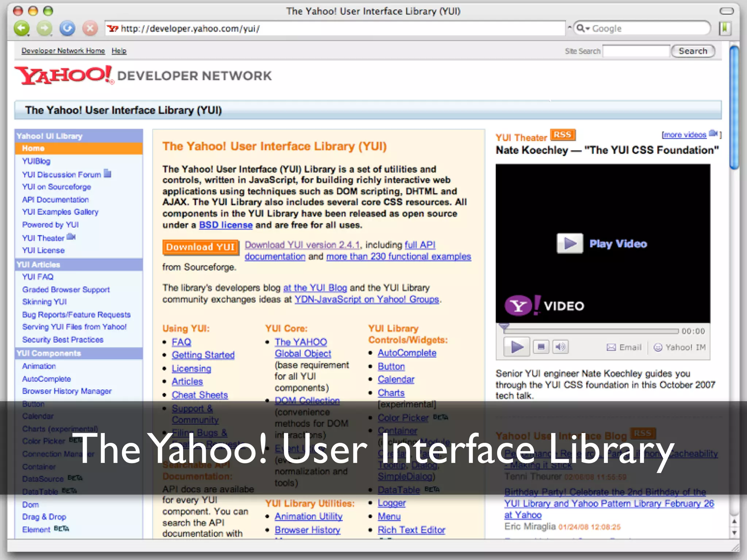Open the Help link
The height and width of the screenshot is (560, 747).
point(119,51)
